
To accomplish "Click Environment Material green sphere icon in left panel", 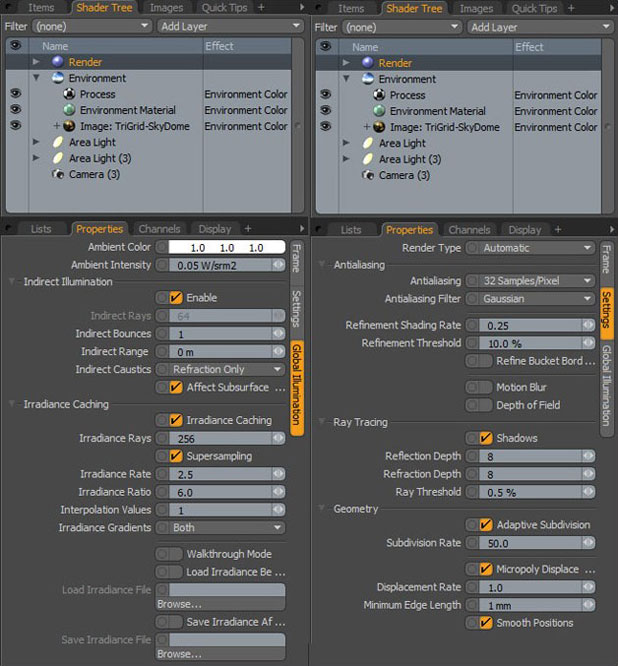I will coord(69,110).
